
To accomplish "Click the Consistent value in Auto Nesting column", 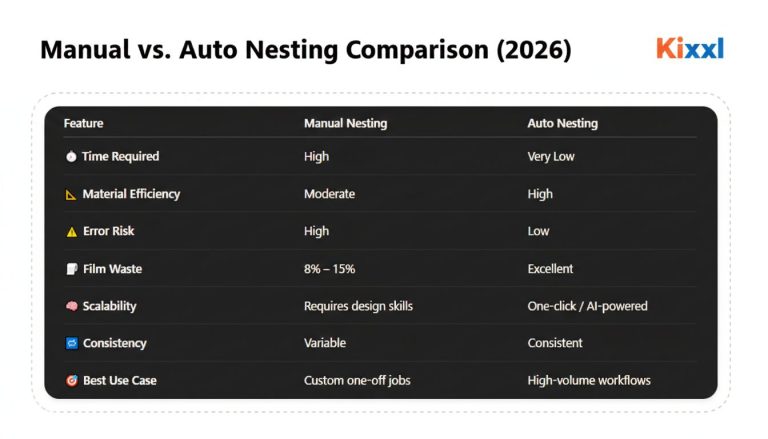I will pyautogui.click(x=555, y=343).
